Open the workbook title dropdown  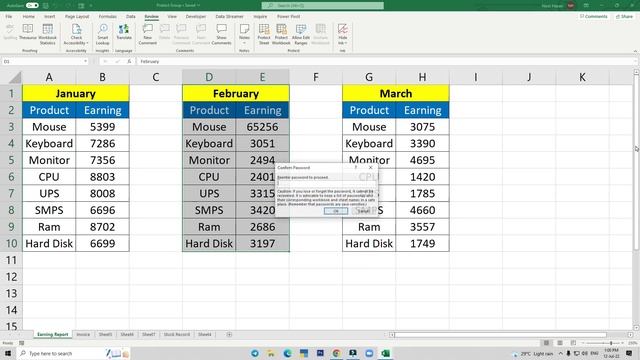pos(198,5)
